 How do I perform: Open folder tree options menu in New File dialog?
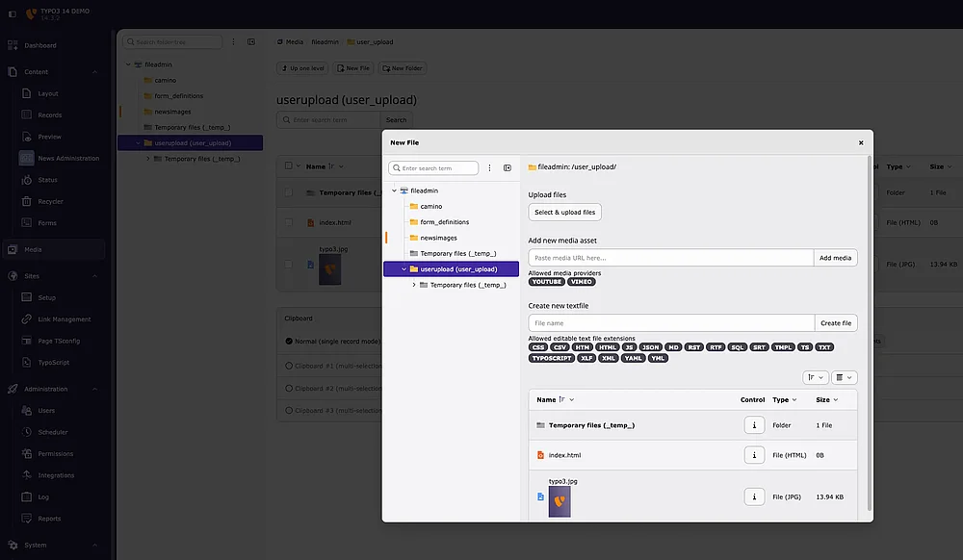coord(489,168)
